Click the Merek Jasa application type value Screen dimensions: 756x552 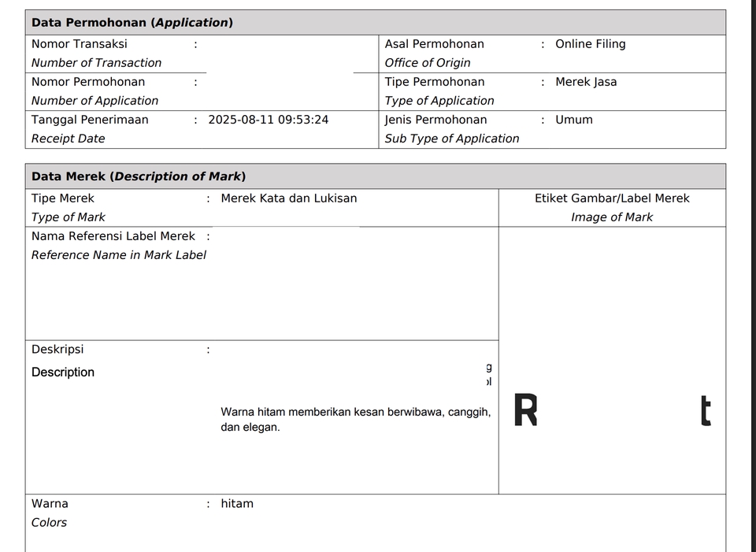coord(586,82)
